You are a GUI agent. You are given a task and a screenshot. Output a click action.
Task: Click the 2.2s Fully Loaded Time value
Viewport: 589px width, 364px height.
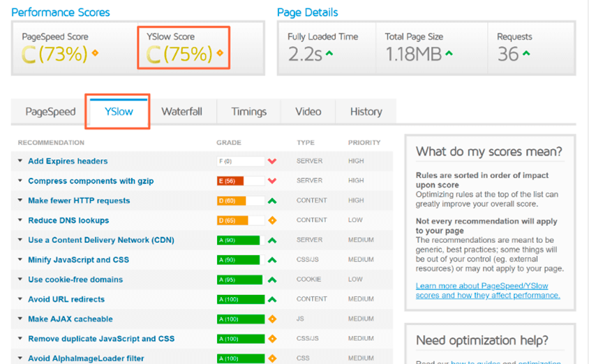click(x=305, y=54)
